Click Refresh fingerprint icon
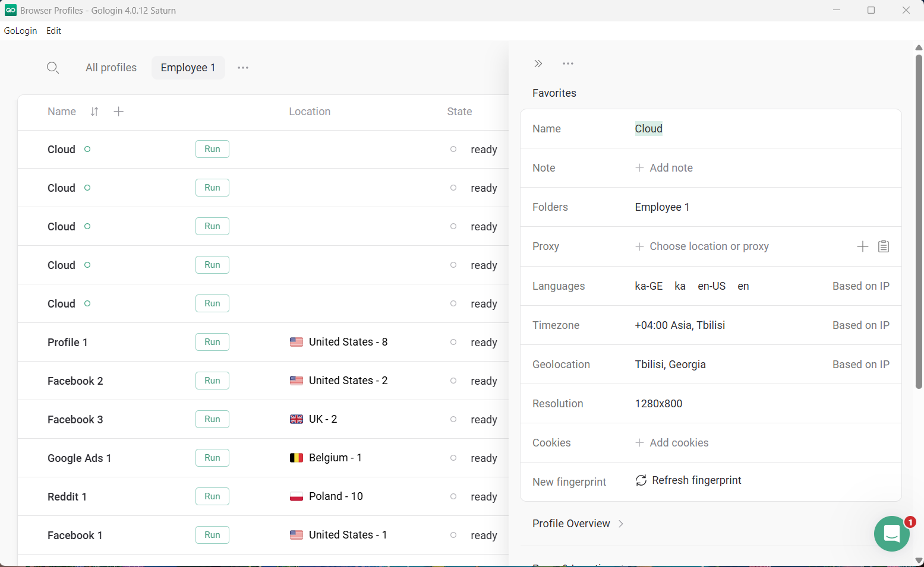 641,480
